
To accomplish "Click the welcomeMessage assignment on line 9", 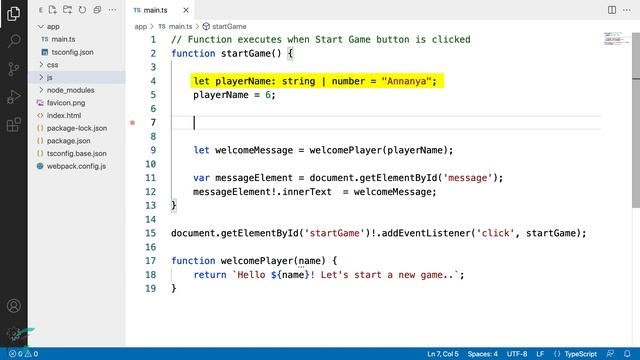I will (x=323, y=150).
